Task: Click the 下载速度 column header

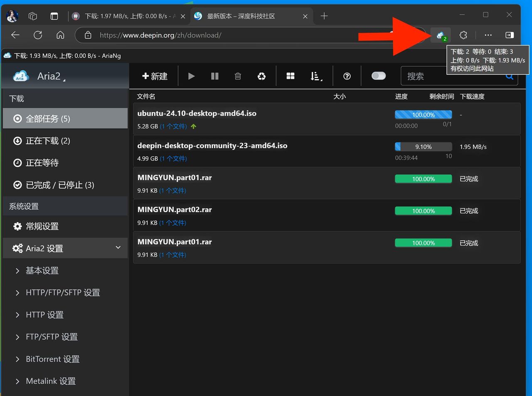Action: (x=472, y=97)
